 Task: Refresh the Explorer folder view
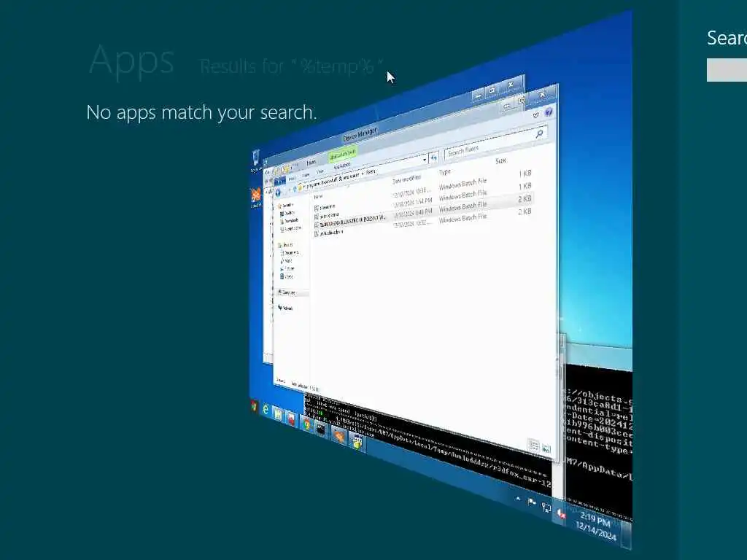[433, 157]
